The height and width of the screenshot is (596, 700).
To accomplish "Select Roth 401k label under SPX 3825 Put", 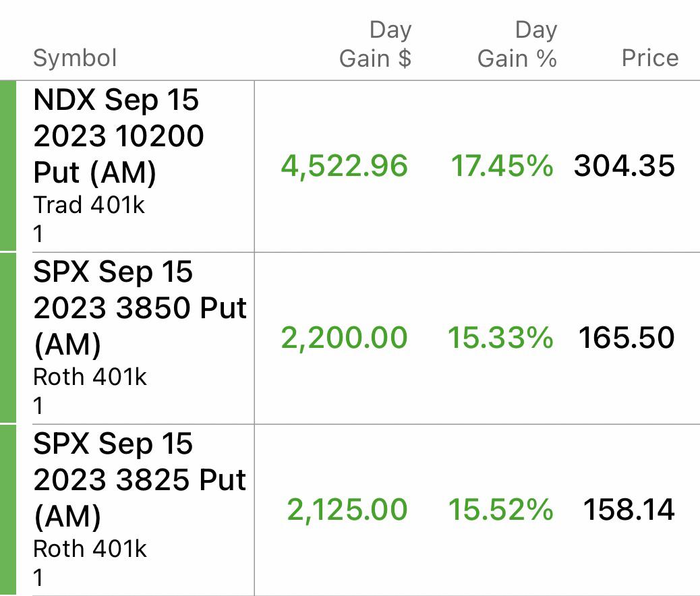I will coord(90,549).
